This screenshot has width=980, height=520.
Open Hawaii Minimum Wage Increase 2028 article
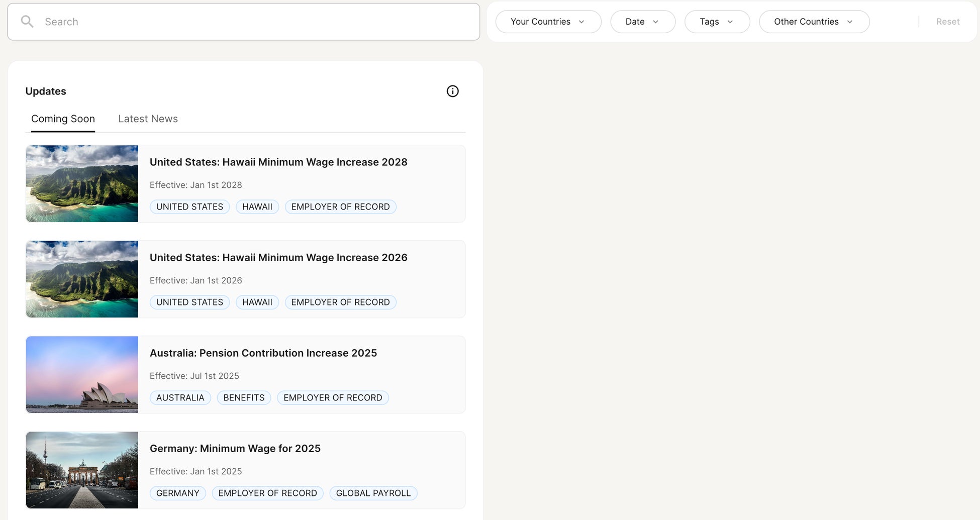(x=278, y=162)
